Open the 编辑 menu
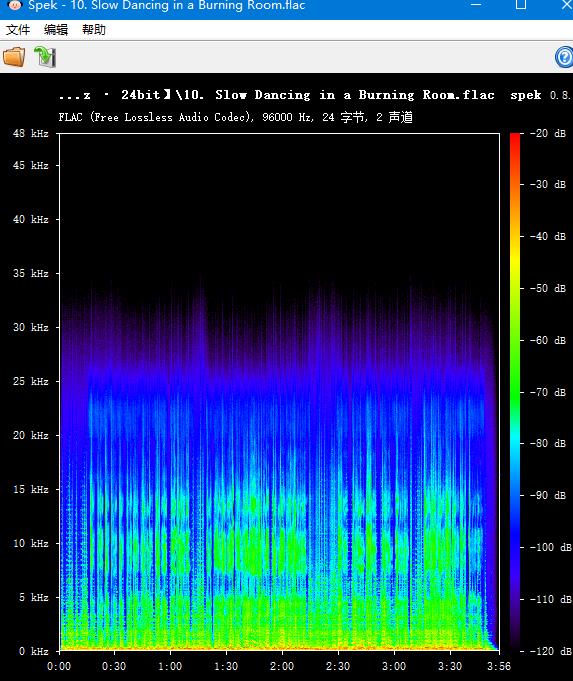 pos(56,30)
